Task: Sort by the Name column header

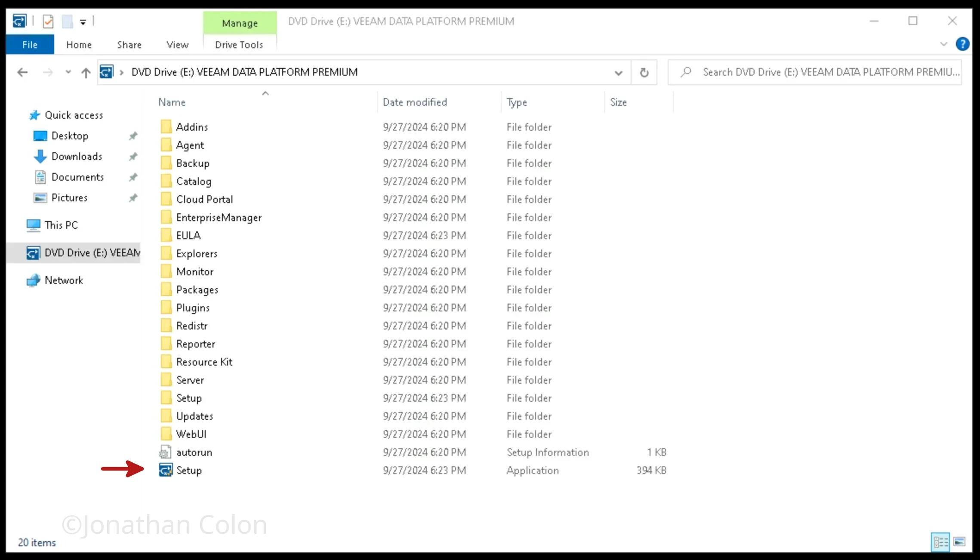Action: [172, 102]
